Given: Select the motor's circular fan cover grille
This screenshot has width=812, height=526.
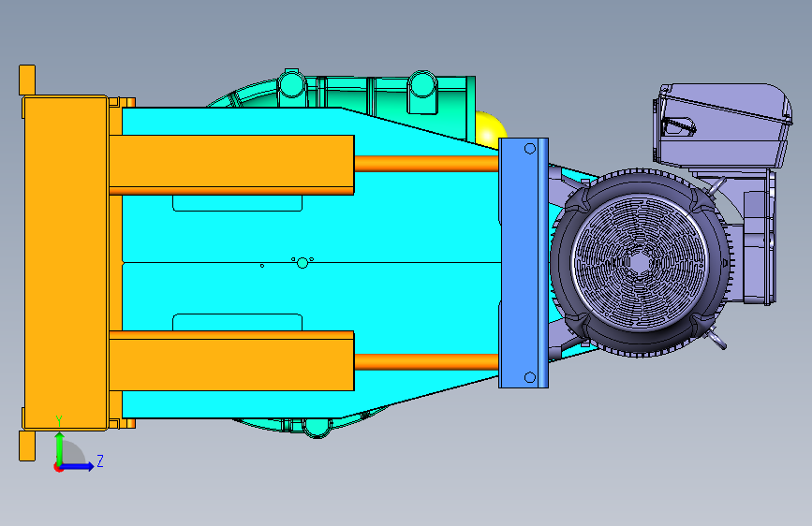Looking at the screenshot, I should [x=640, y=264].
